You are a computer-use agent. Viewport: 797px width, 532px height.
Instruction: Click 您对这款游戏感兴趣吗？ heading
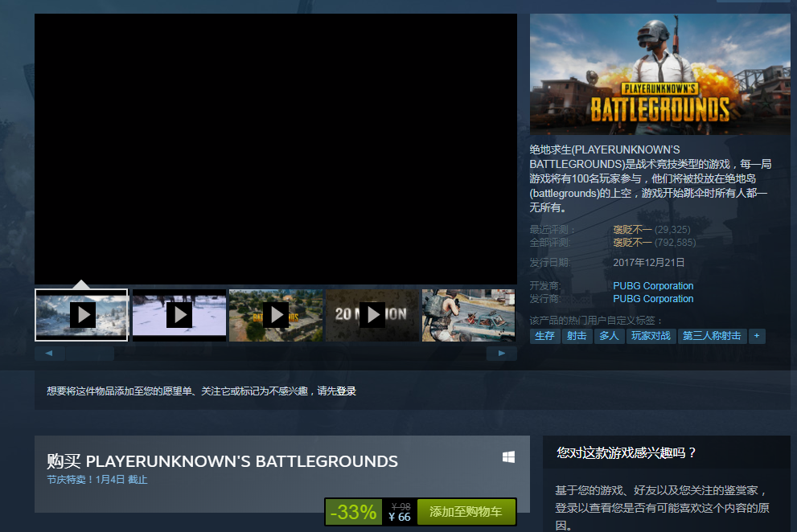coord(627,452)
